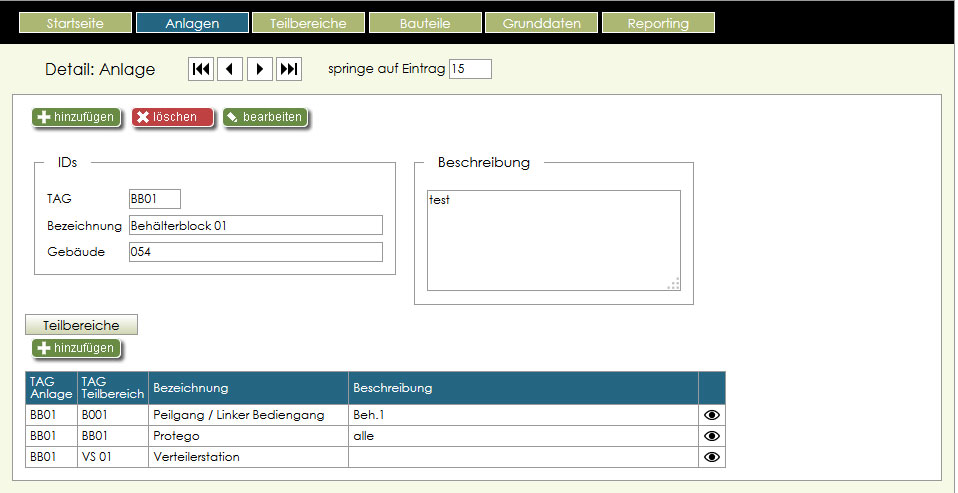The width and height of the screenshot is (958, 493).
Task: Jump to the first record
Action: (201, 69)
